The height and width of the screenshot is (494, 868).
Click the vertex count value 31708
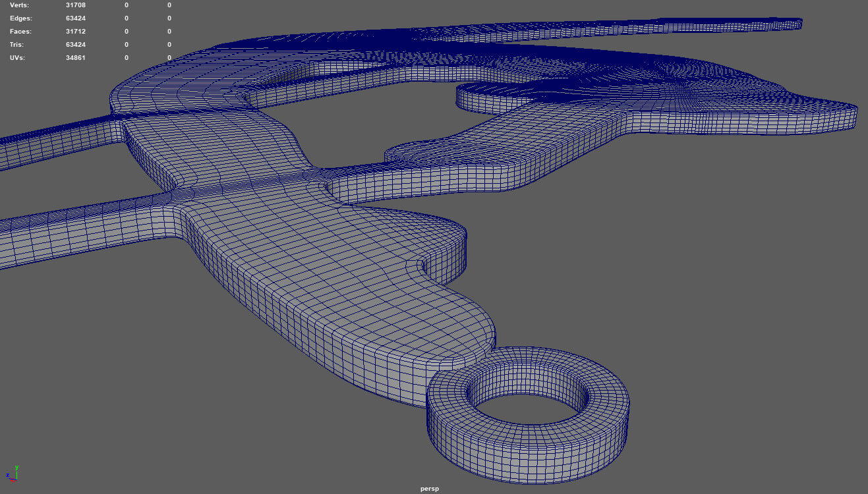76,5
